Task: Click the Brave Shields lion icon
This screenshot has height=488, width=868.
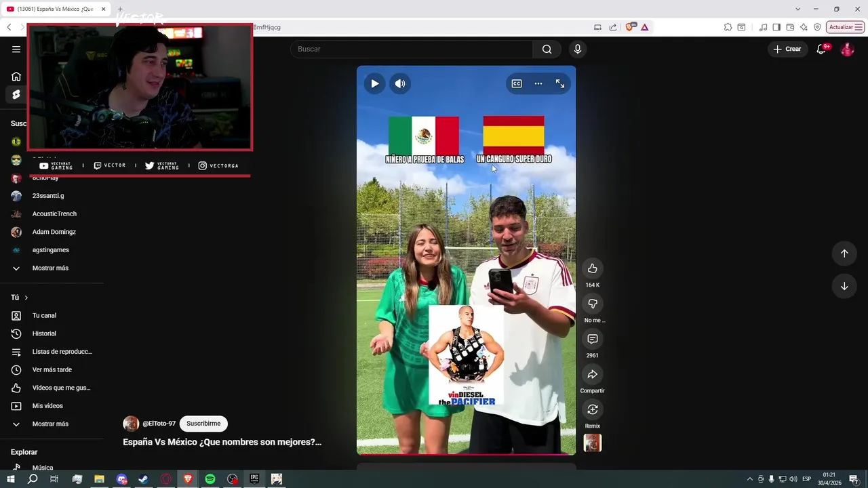Action: click(630, 27)
